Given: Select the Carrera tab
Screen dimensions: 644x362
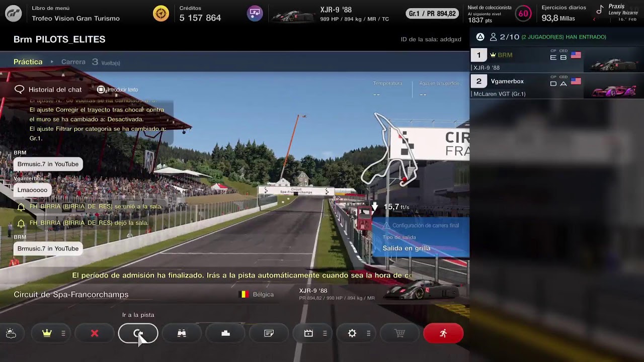Looking at the screenshot, I should 73,62.
